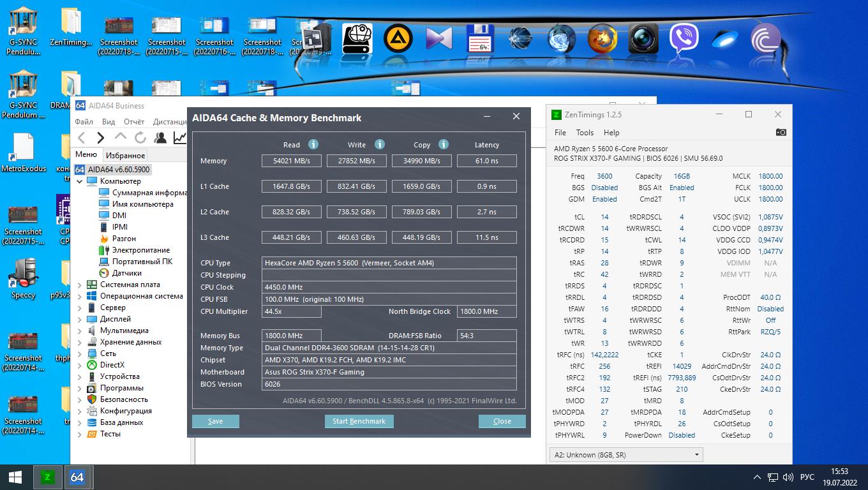868x490 pixels.
Task: Refresh the AIDA64 view
Action: click(140, 138)
